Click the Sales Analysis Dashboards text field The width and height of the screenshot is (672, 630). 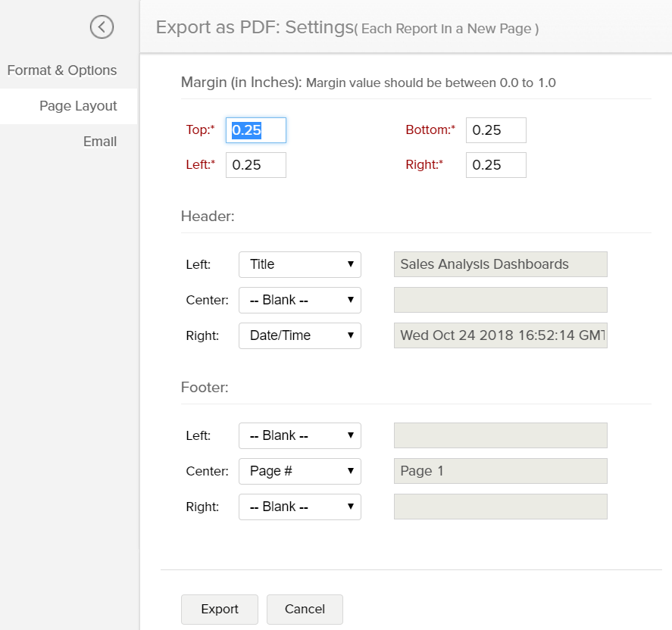click(x=500, y=265)
